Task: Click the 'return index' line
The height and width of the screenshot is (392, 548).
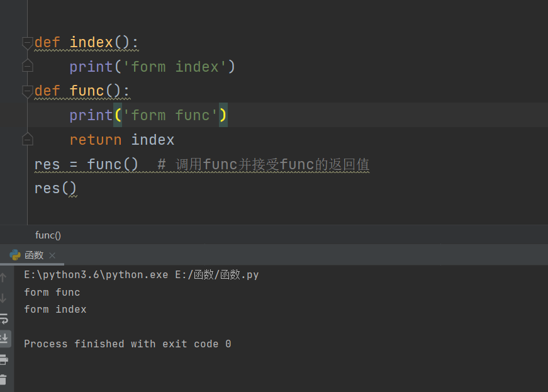Action: coord(121,140)
